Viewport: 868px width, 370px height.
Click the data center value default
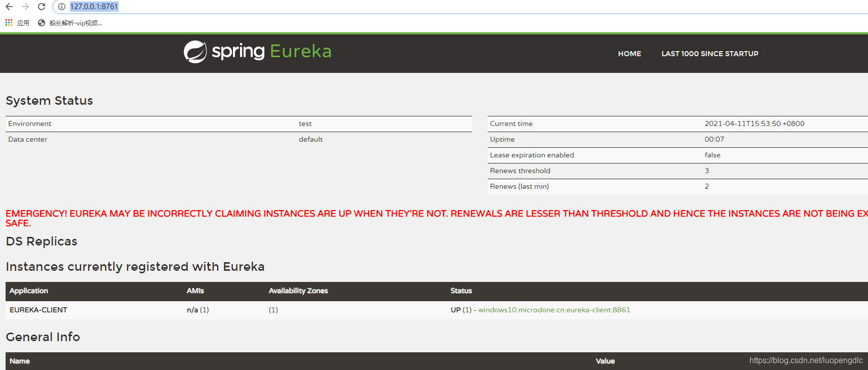(310, 139)
